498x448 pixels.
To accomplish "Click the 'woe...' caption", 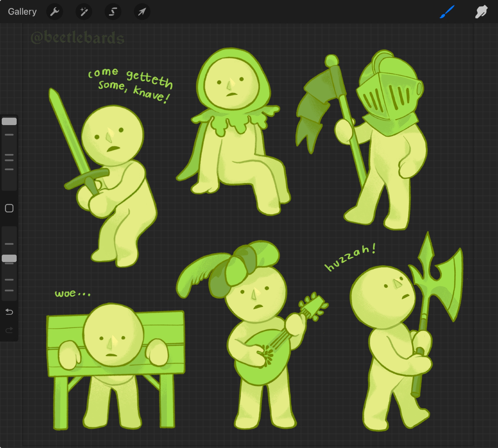I will 72,293.
